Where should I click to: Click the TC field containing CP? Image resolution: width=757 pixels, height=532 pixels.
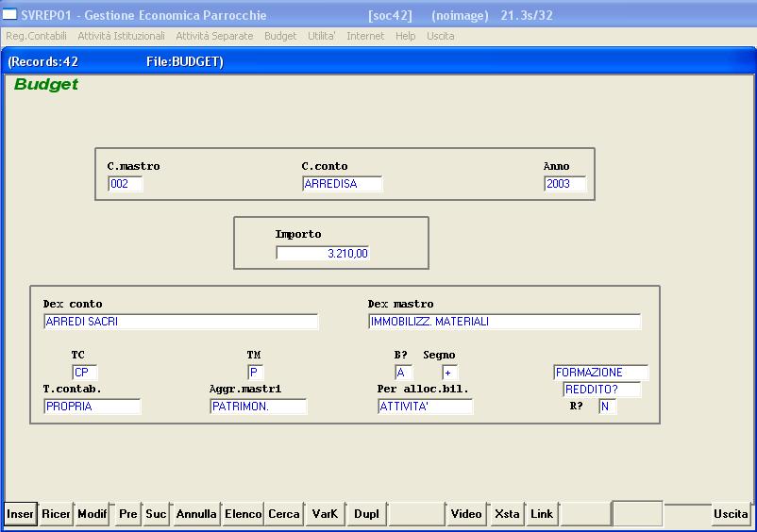click(x=85, y=373)
